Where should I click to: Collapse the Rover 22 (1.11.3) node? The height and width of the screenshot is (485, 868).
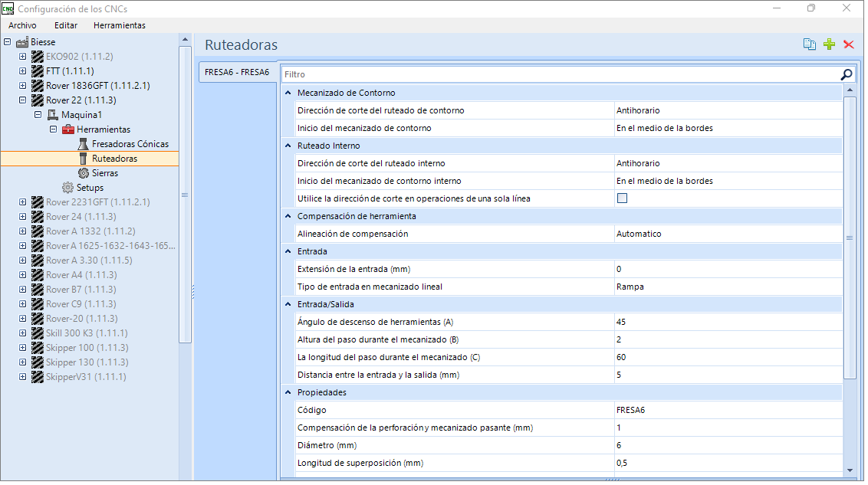tap(23, 100)
